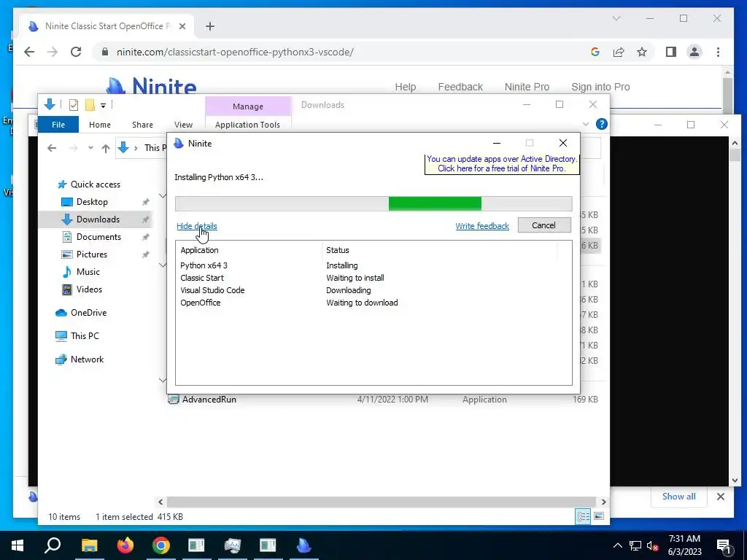Switch to the View ribbon tab
The image size is (747, 560).
(x=183, y=125)
